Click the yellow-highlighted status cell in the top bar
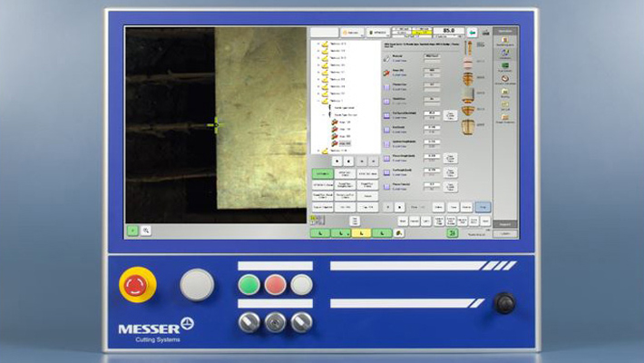 [x=422, y=32]
